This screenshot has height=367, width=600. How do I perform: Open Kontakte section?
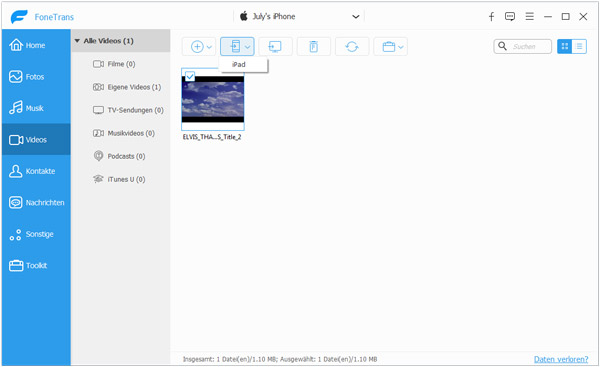(x=36, y=171)
